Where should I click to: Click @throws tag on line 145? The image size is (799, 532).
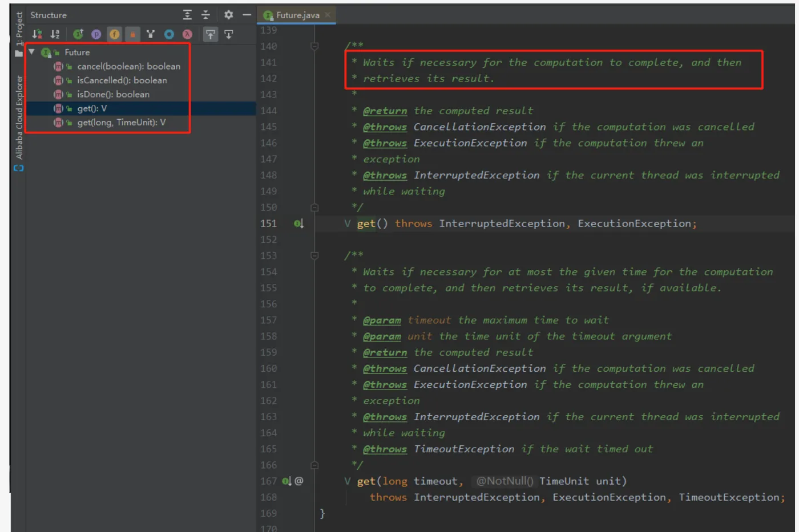pos(385,127)
